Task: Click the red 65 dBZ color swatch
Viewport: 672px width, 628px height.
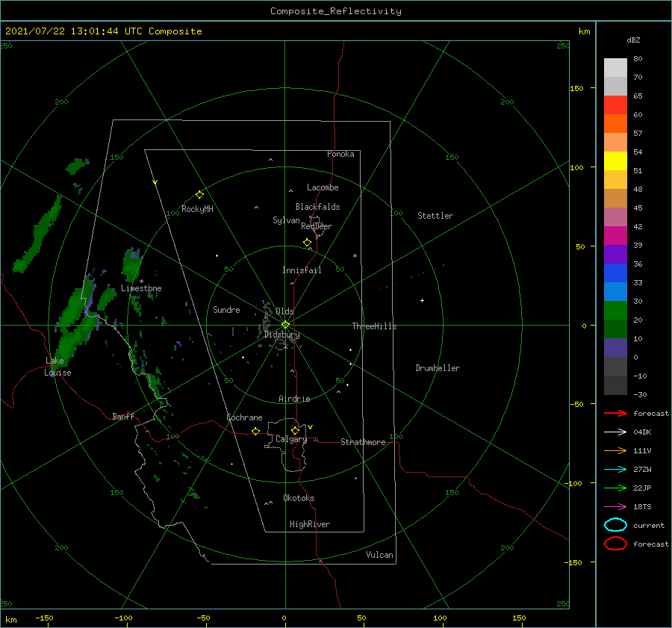Action: point(615,105)
